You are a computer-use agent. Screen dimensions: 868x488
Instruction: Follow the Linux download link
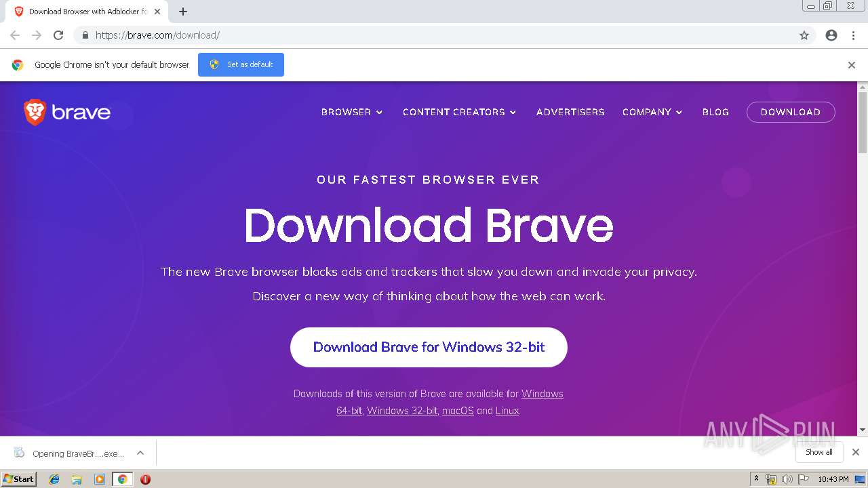pos(507,411)
